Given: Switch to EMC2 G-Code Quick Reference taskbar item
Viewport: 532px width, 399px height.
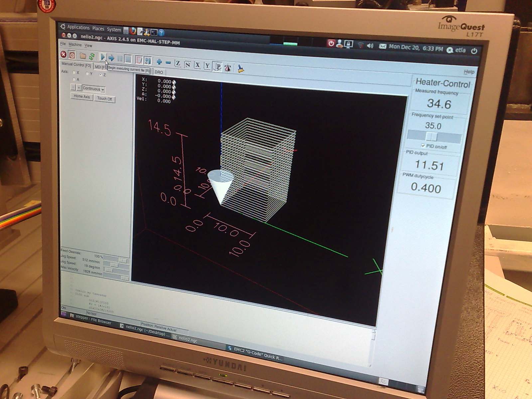Looking at the screenshot, I should (x=255, y=352).
